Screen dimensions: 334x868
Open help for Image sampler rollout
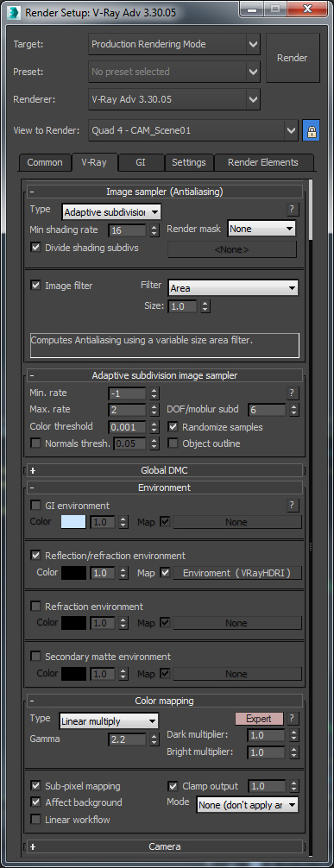pos(293,210)
